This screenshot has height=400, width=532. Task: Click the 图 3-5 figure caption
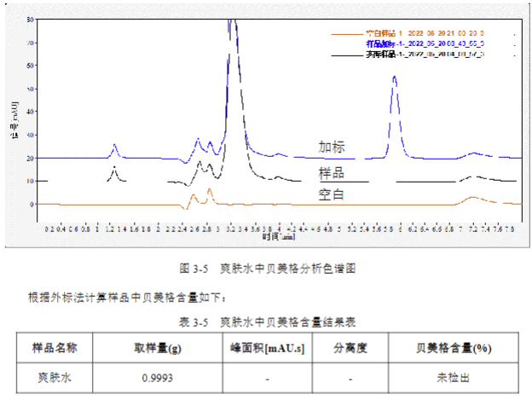(x=267, y=268)
